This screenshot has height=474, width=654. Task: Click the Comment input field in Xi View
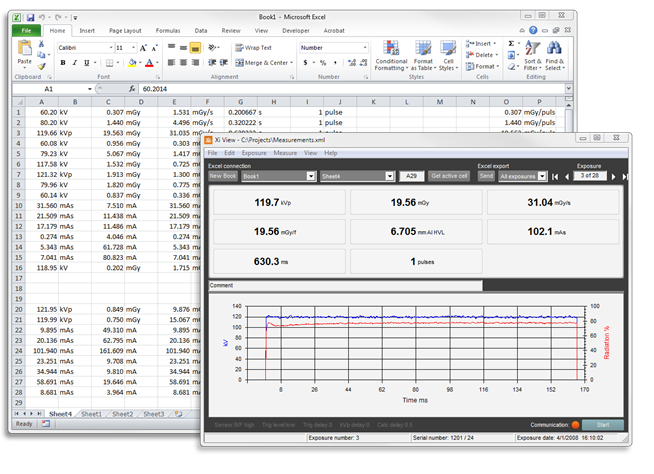(345, 285)
